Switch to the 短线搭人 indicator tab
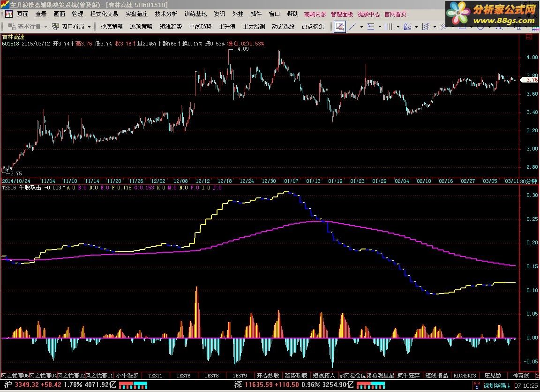The height and width of the screenshot is (392, 540). 324,376
